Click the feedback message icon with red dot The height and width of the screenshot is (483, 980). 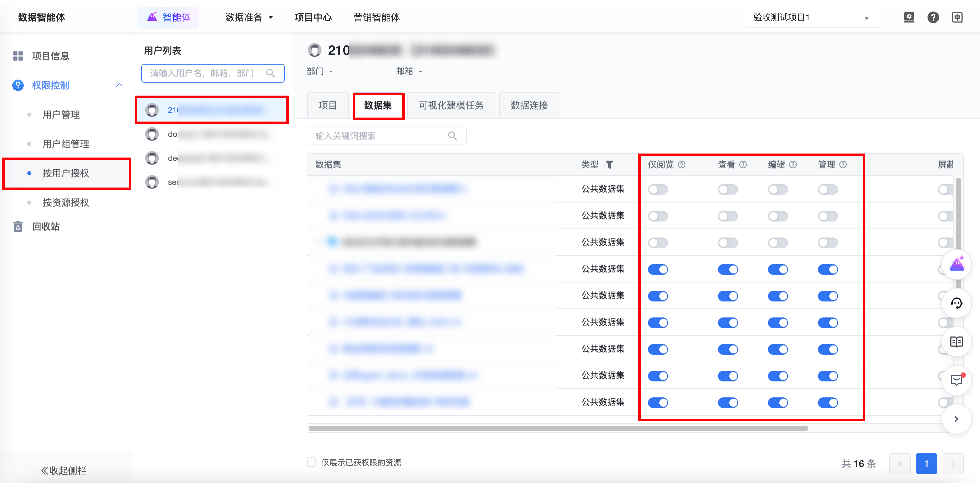click(x=956, y=380)
